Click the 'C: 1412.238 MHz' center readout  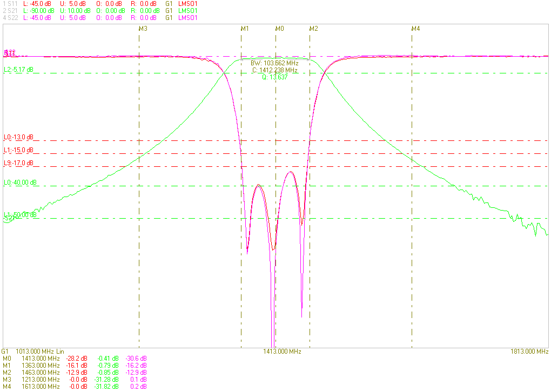[x=275, y=70]
